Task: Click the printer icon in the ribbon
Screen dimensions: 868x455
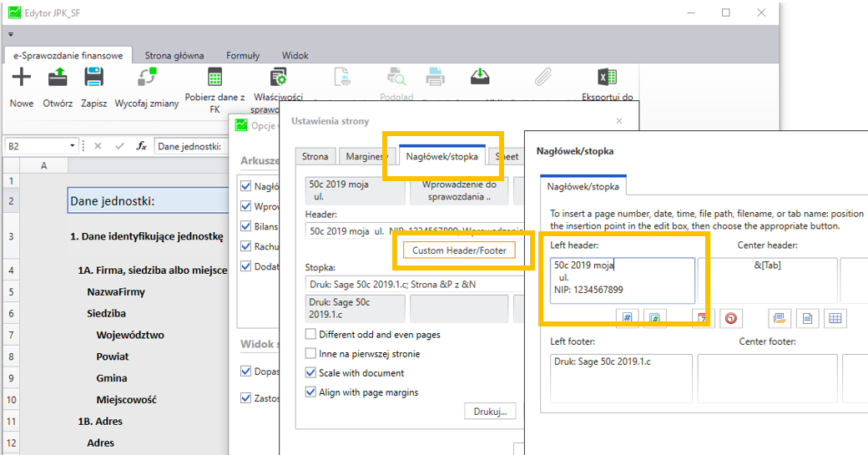Action: coord(435,77)
